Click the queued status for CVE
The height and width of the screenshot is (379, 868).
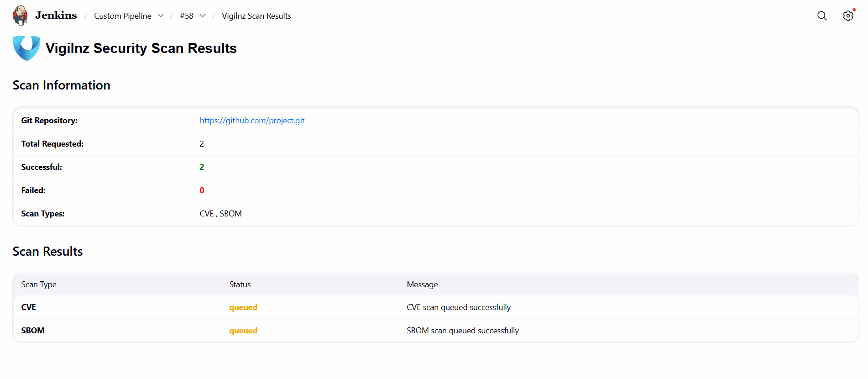pos(243,307)
